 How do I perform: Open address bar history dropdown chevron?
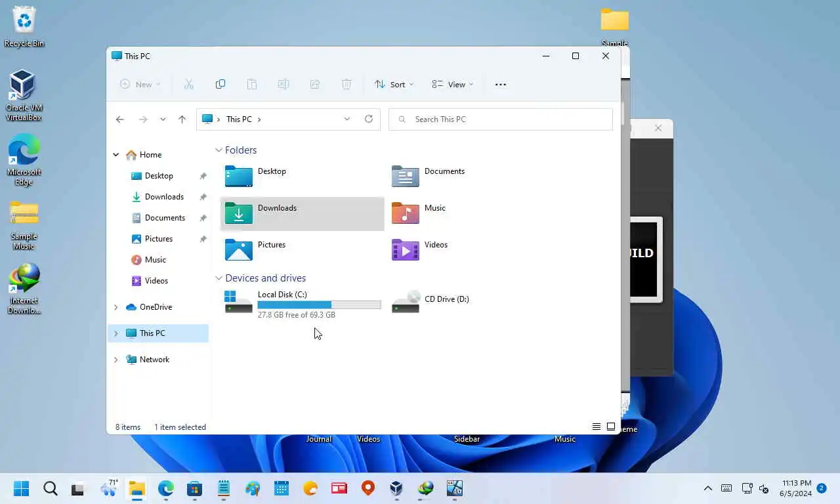point(347,119)
